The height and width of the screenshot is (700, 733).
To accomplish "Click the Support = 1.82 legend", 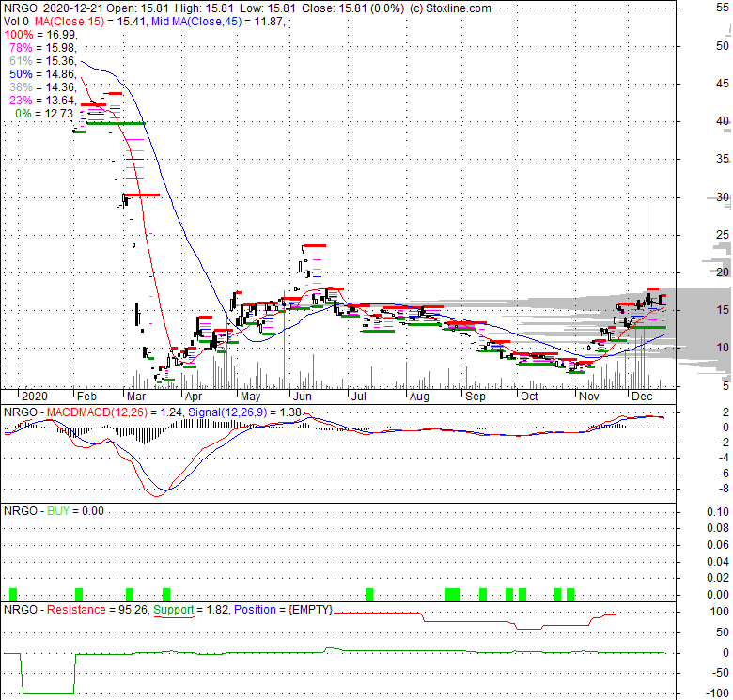I will (191, 610).
